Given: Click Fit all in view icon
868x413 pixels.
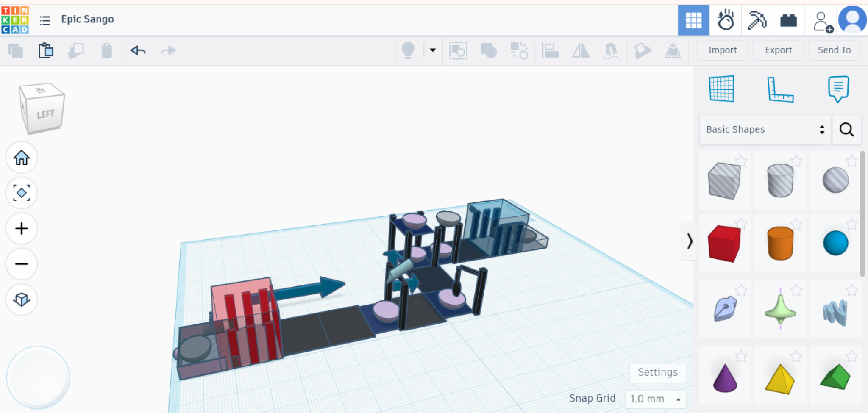Looking at the screenshot, I should coord(22,193).
